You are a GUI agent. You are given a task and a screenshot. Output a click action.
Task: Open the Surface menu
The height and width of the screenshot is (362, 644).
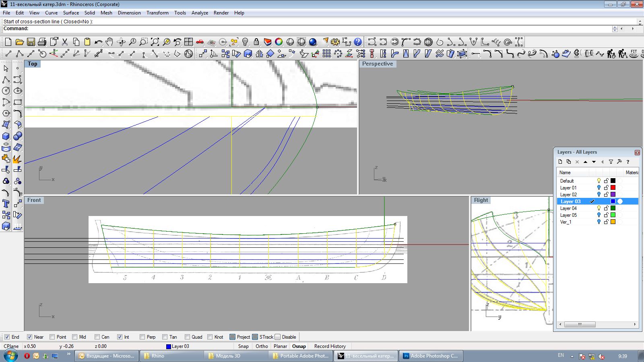(x=71, y=13)
